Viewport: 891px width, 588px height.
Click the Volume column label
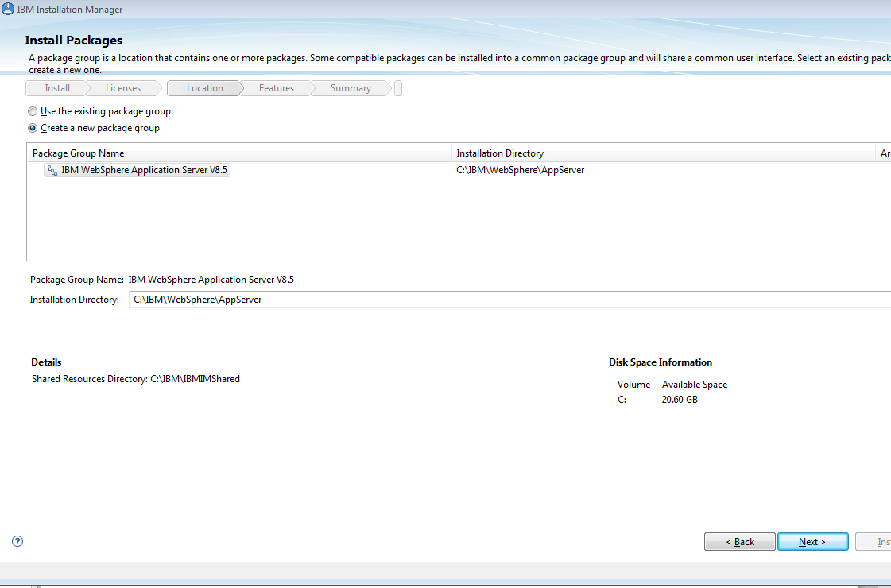pos(633,385)
